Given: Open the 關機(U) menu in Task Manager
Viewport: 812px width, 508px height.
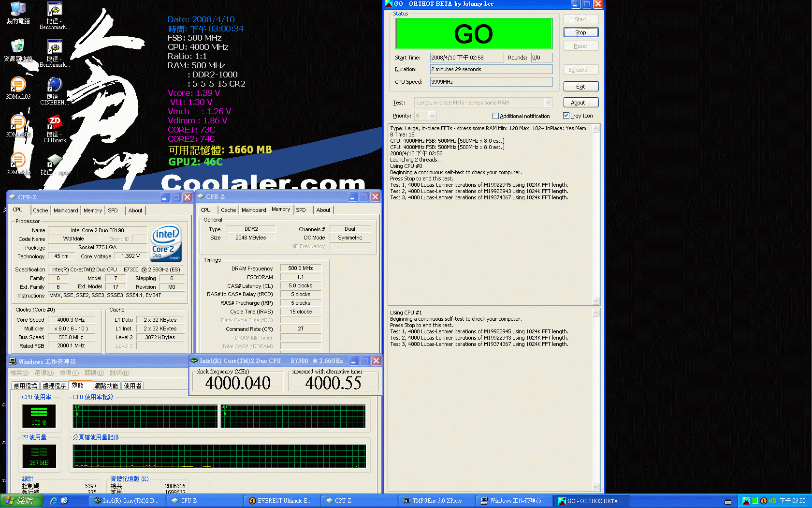Looking at the screenshot, I should [94, 373].
